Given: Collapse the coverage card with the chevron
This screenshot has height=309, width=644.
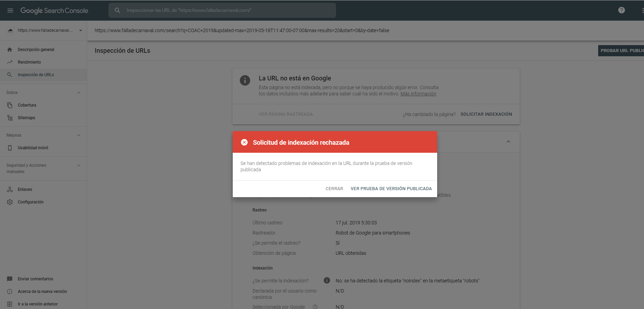Looking at the screenshot, I should point(508,142).
